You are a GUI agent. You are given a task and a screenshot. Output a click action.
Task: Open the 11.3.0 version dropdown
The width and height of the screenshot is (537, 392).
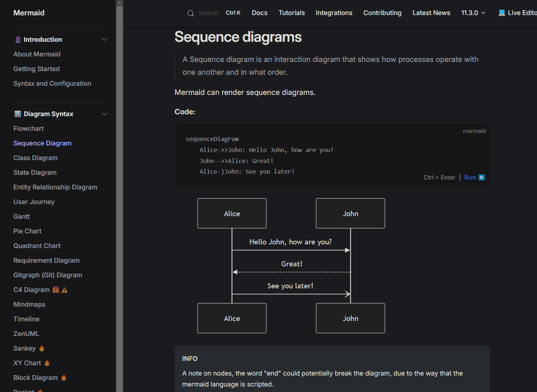coord(473,13)
